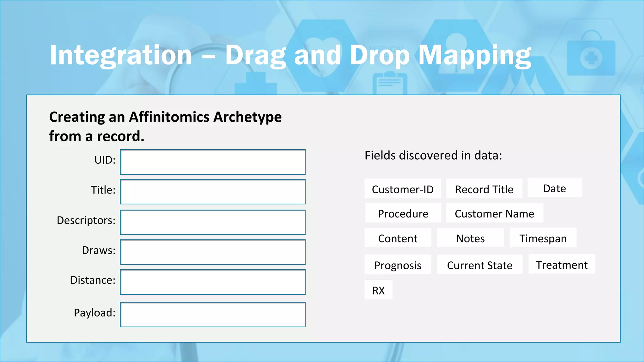Viewport: 644px width, 362px height.
Task: Click the first aid kit icon
Action: click(591, 57)
